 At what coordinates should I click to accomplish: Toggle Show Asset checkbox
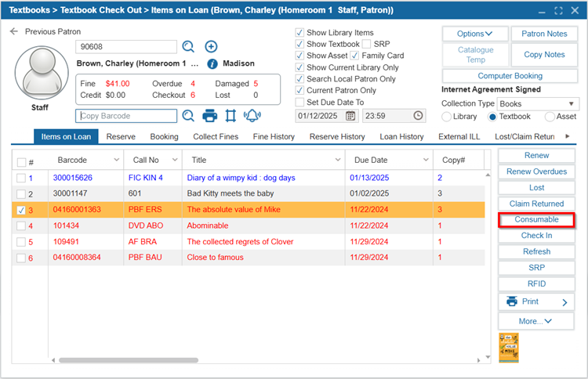(299, 56)
